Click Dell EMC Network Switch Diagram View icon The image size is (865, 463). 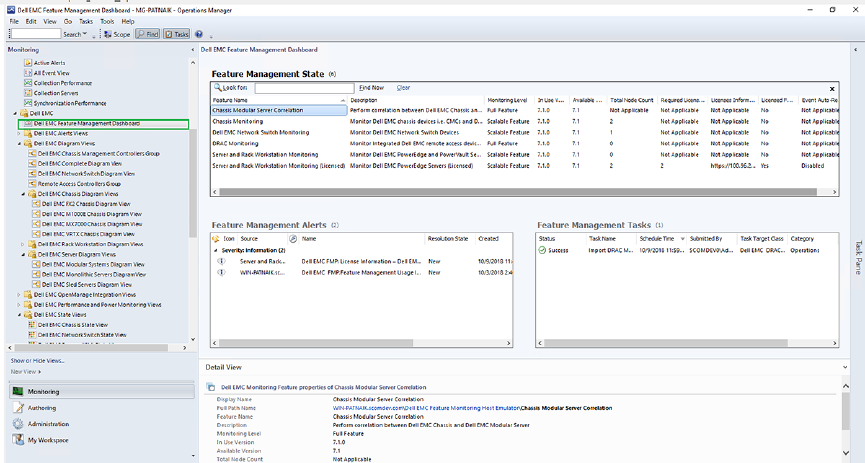click(32, 174)
